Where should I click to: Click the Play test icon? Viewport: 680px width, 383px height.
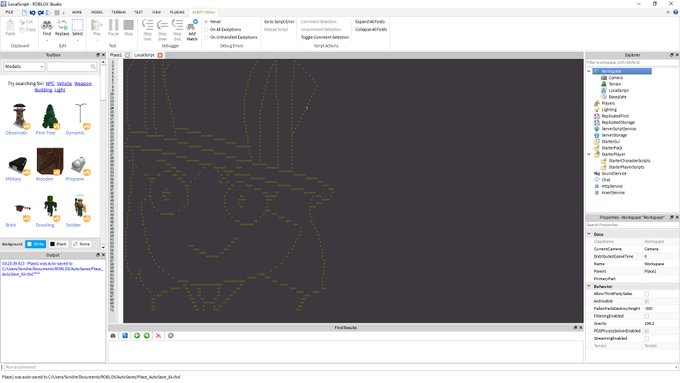[97, 25]
